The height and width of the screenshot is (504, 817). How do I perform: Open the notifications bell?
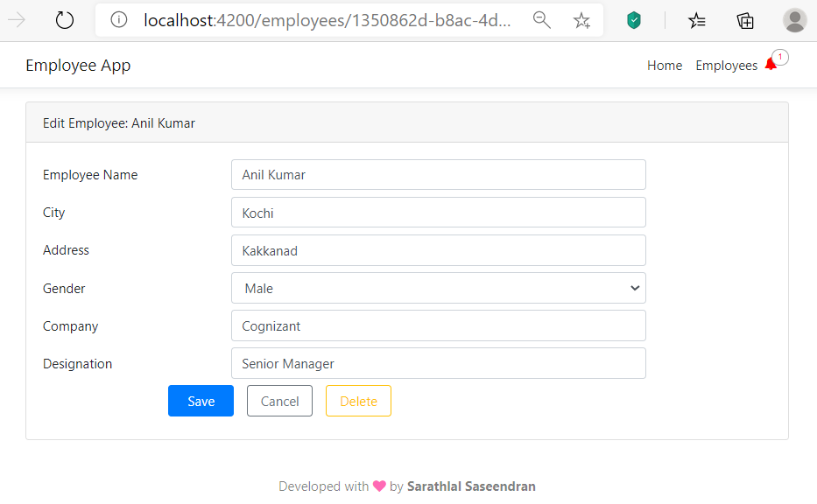click(771, 63)
